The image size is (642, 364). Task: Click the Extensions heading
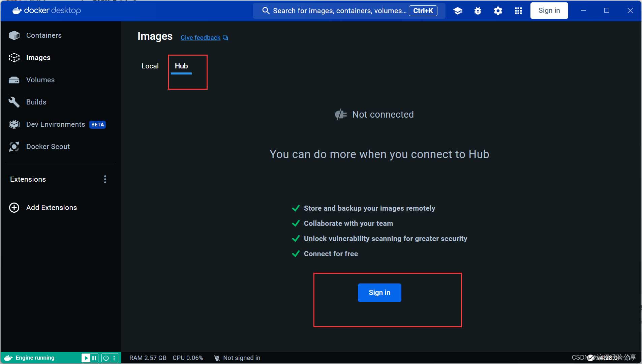28,179
